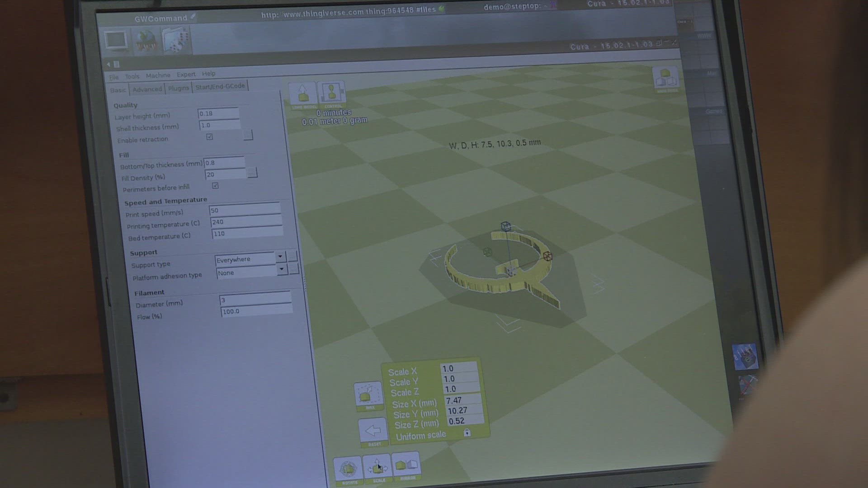Open the Machine menu
868x488 pixels.
[x=158, y=75]
